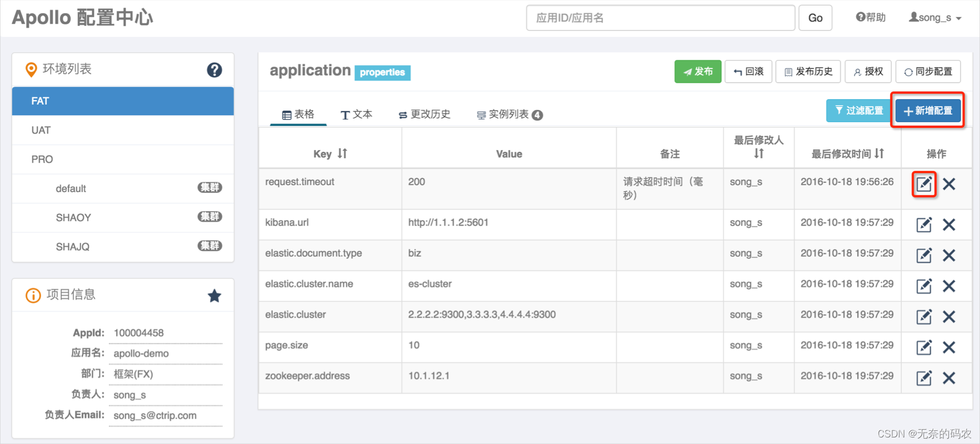Select the UAT environment
The image size is (980, 444).
pos(123,130)
